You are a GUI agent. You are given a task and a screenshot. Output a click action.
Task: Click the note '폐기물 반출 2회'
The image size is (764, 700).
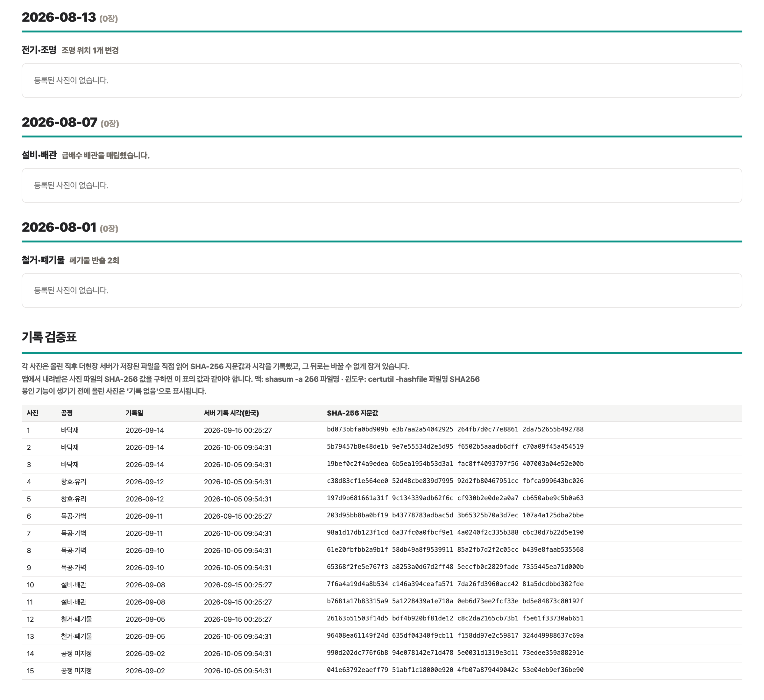click(94, 260)
